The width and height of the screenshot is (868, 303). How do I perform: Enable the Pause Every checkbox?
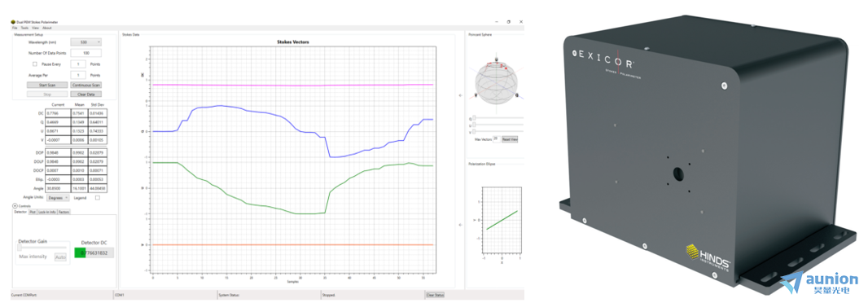point(35,64)
